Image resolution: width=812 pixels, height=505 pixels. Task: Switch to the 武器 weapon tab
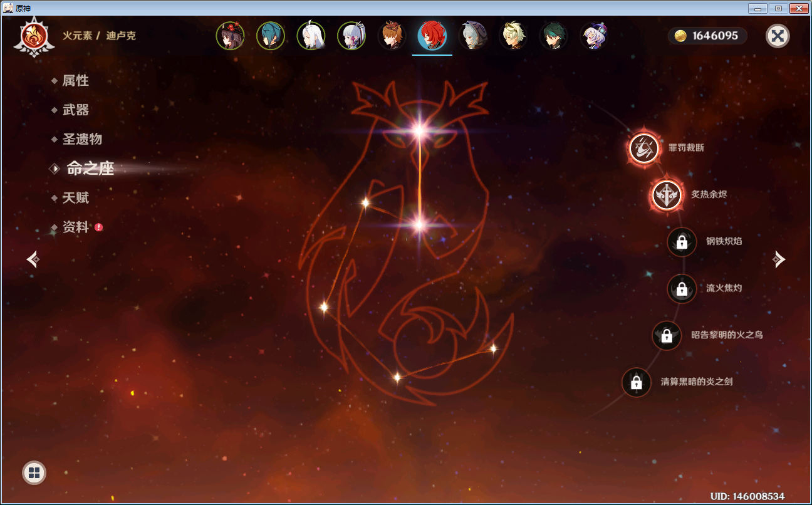point(75,110)
